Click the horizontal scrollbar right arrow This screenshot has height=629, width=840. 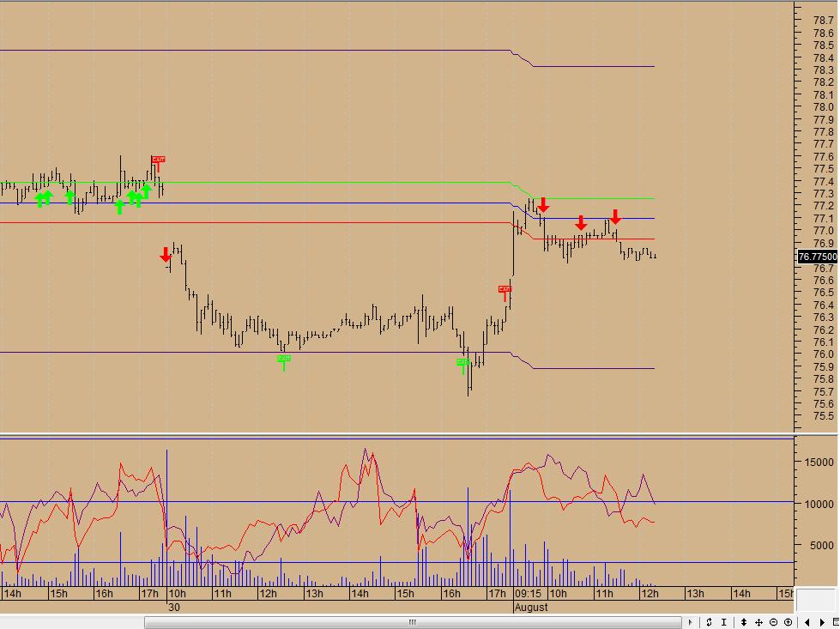point(691,622)
